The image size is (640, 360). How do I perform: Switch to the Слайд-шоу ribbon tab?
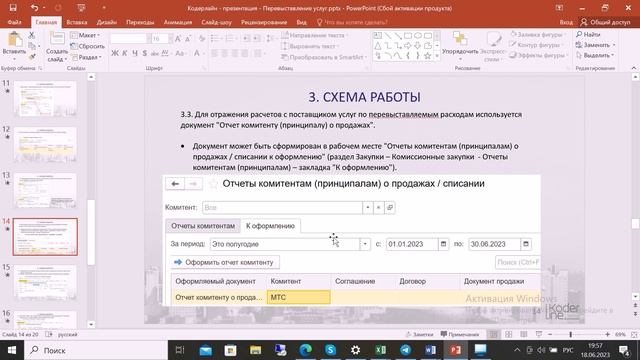(x=216, y=22)
